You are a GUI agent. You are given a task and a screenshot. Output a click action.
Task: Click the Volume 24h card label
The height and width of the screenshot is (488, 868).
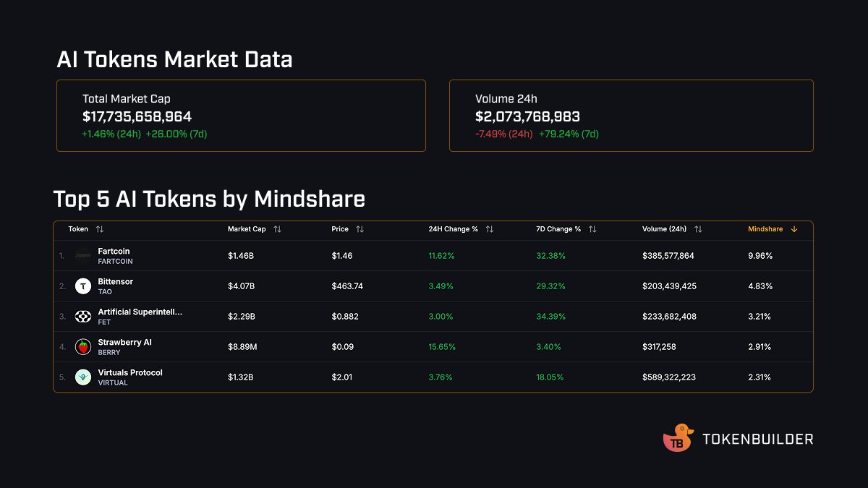point(506,99)
